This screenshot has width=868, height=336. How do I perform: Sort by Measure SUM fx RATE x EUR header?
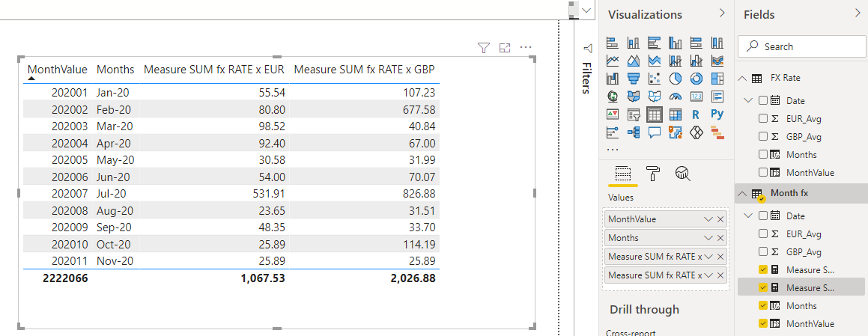point(214,69)
